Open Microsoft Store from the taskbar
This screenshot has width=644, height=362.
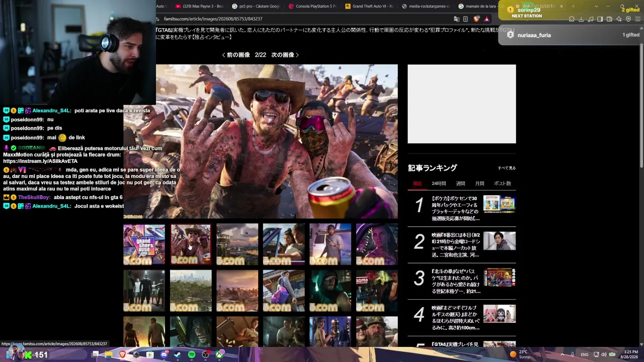click(x=149, y=354)
